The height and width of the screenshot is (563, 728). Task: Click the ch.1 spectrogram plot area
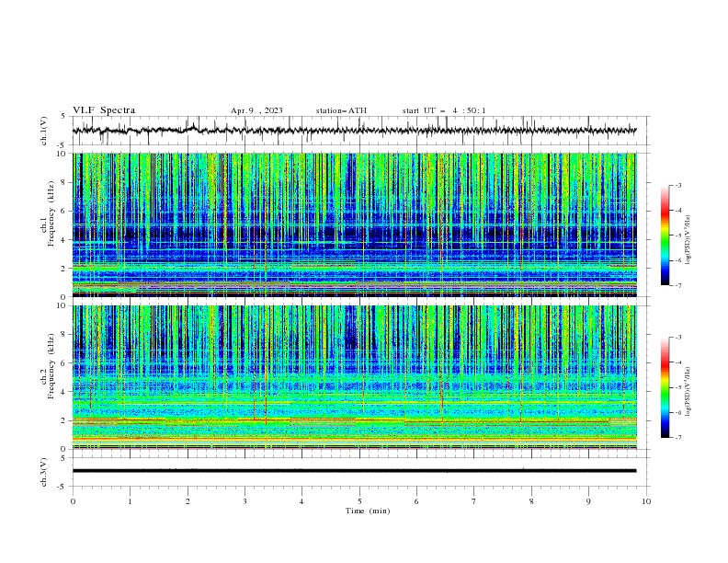pyautogui.click(x=355, y=224)
